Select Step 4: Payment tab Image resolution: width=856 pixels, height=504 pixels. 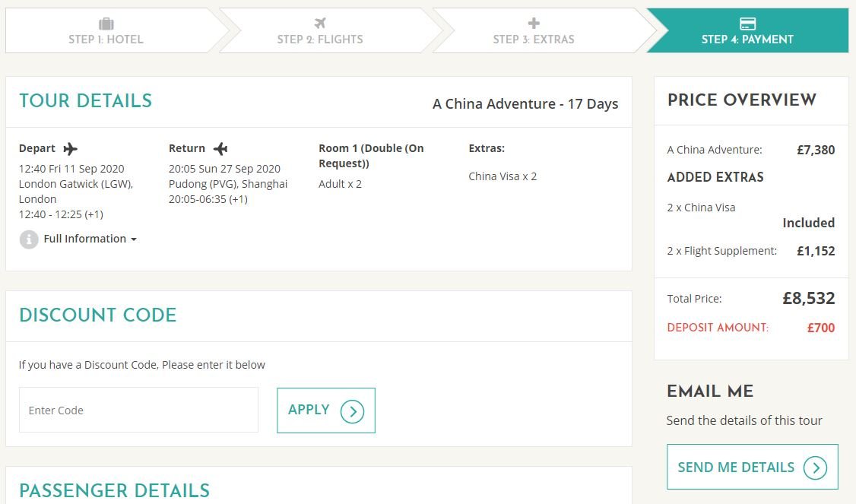point(747,30)
